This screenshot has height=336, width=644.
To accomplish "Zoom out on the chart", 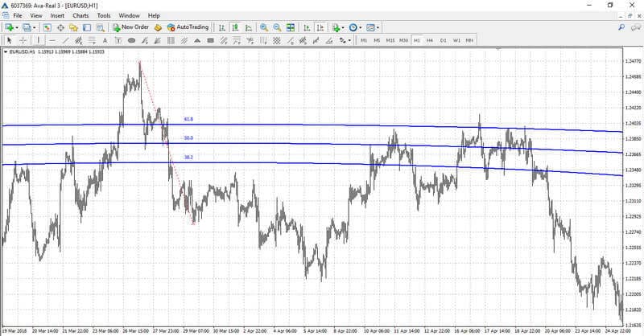I will coord(277,27).
